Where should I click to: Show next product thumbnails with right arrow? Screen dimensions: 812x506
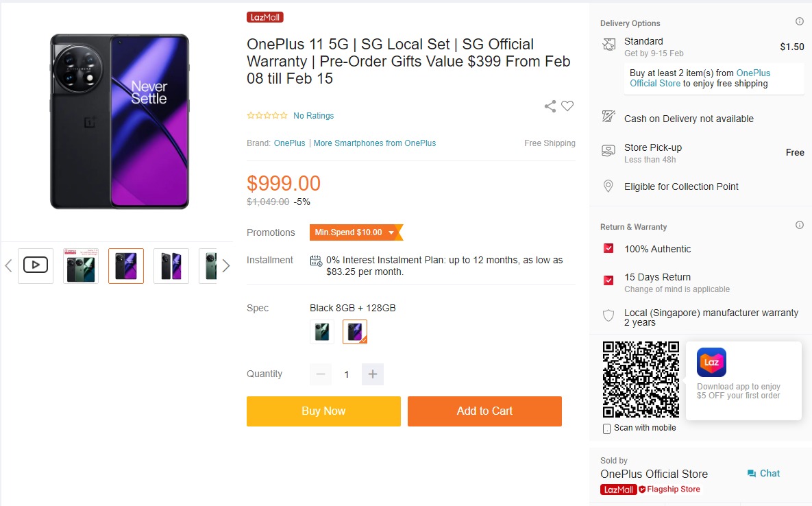[x=226, y=265]
